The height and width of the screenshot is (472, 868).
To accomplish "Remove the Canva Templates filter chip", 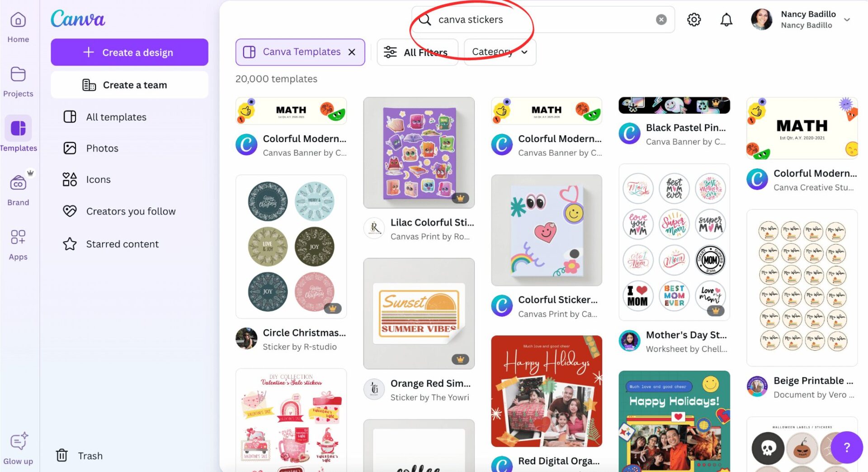I will [x=352, y=52].
